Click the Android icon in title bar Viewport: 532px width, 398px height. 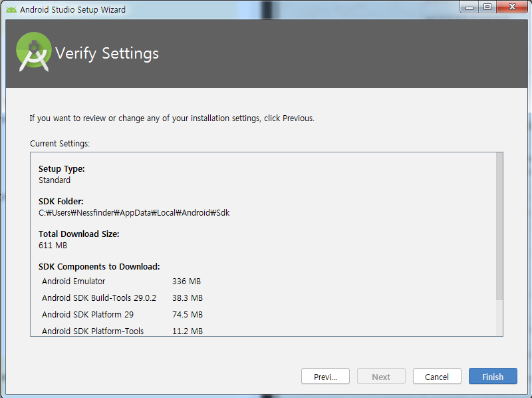click(11, 9)
